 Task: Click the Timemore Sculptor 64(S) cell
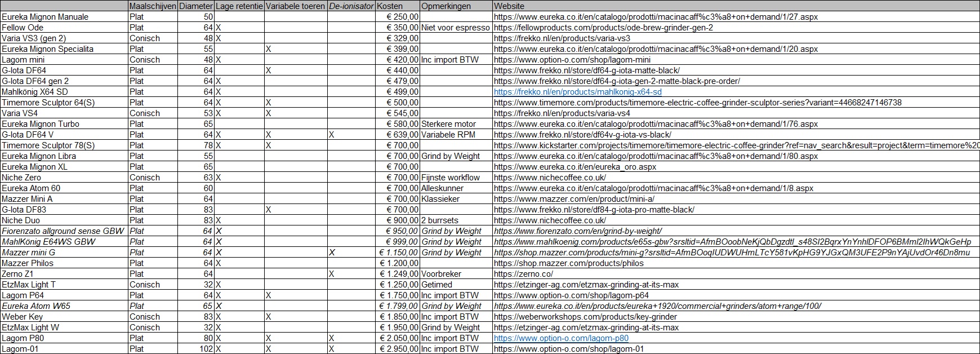(x=64, y=103)
